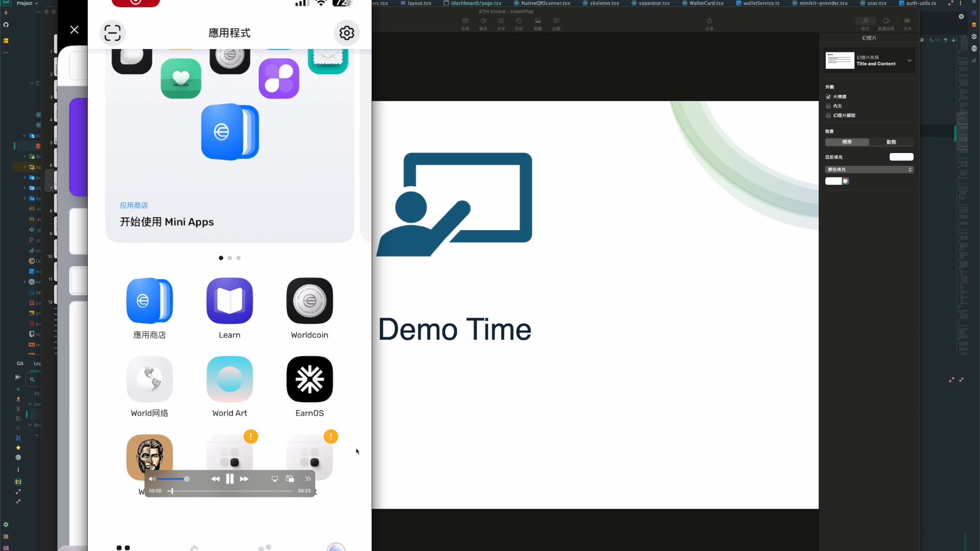Open settings gear in the phone app header
Screen dimensions: 980x551
[x=347, y=33]
